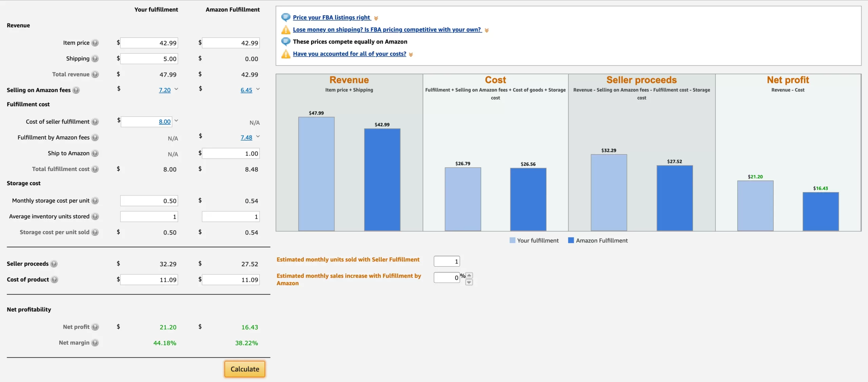Expand 'Price your FBA listings right' tip
Image resolution: width=868 pixels, height=382 pixels.
[376, 18]
